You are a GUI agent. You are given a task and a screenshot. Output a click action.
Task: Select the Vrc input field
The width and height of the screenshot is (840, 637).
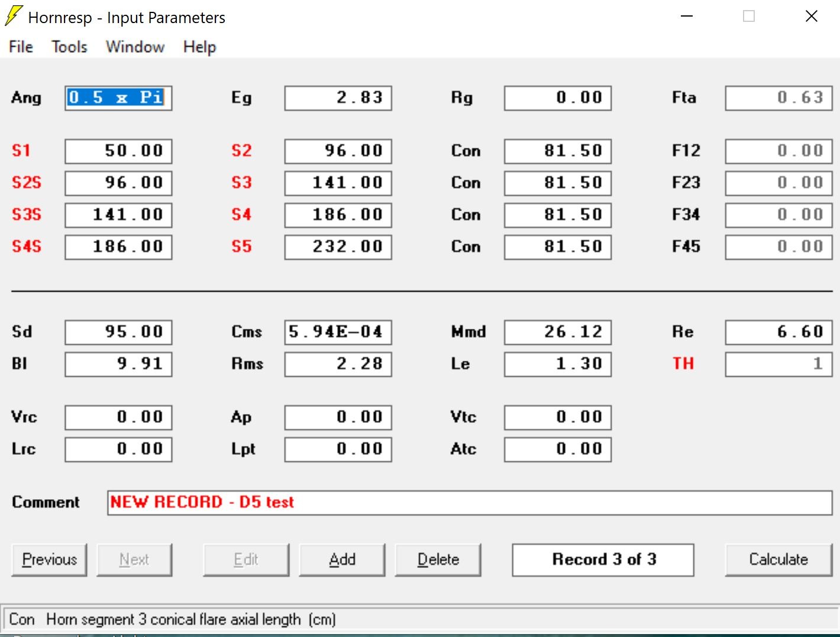(x=118, y=418)
